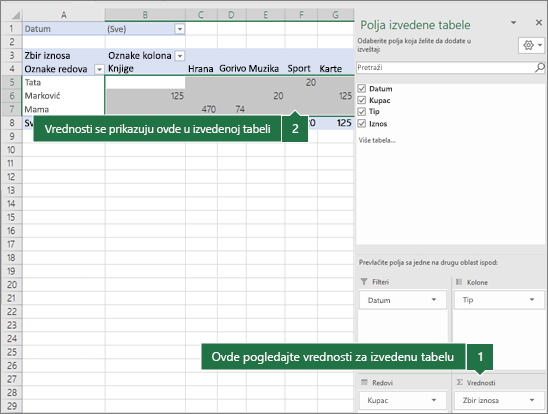The image size is (548, 414).
Task: Open the Datum (Sve) filter dropdown
Action: (x=180, y=29)
